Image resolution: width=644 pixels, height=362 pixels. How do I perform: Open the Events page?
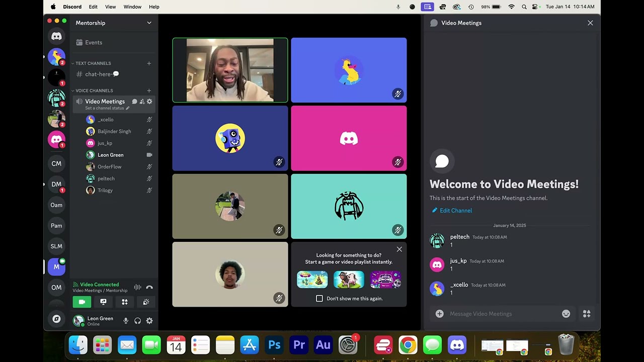(114, 43)
